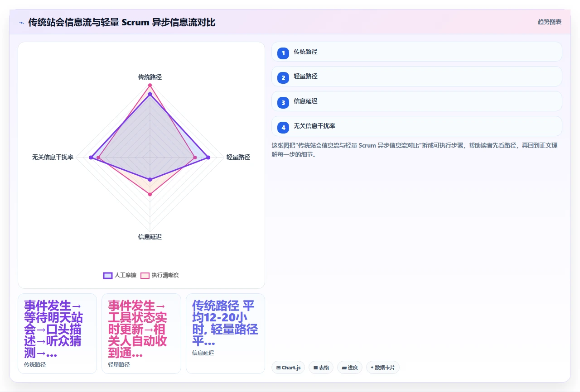This screenshot has height=392, width=580.
Task: Open the 传统路径 step row
Action: [416, 52]
